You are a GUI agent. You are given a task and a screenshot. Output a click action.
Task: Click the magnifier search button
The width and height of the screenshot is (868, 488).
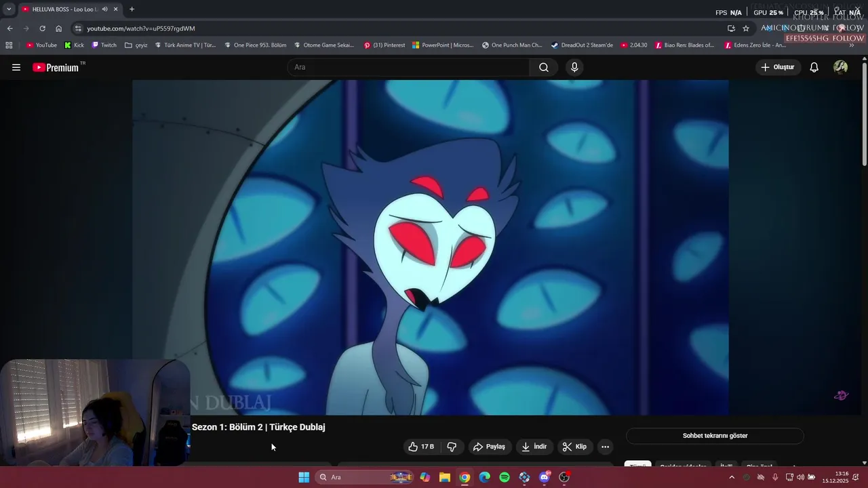[x=544, y=67]
